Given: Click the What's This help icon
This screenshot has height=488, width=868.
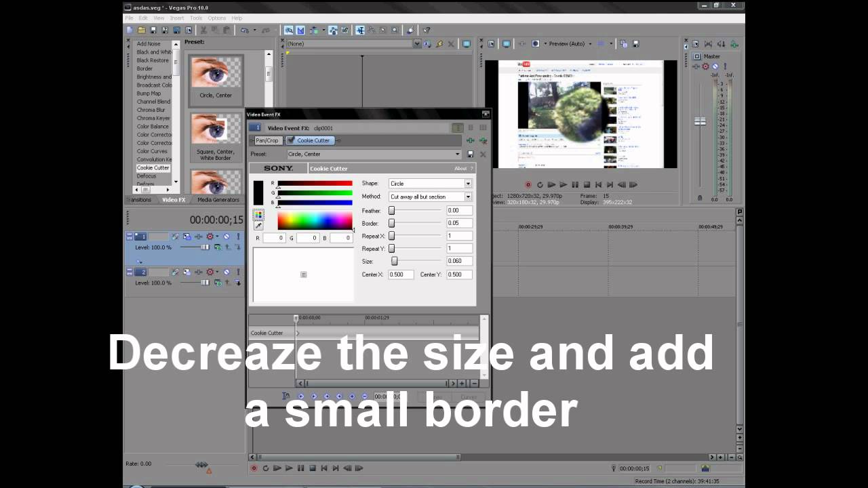Looking at the screenshot, I should [427, 30].
